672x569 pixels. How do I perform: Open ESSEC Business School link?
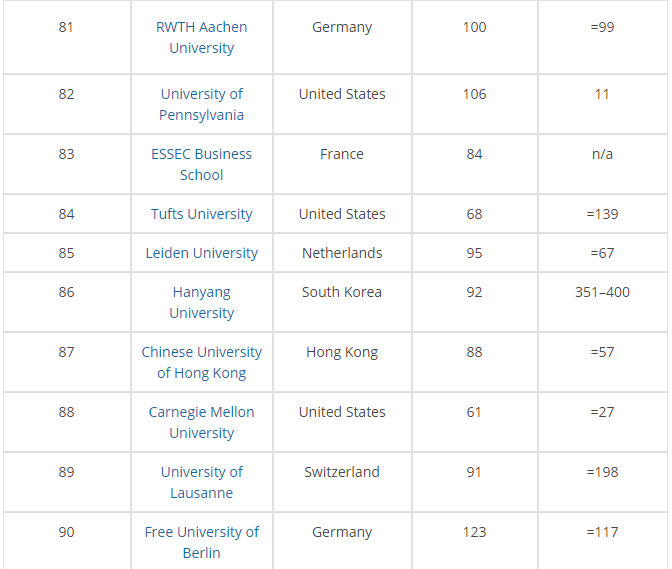click(x=201, y=164)
